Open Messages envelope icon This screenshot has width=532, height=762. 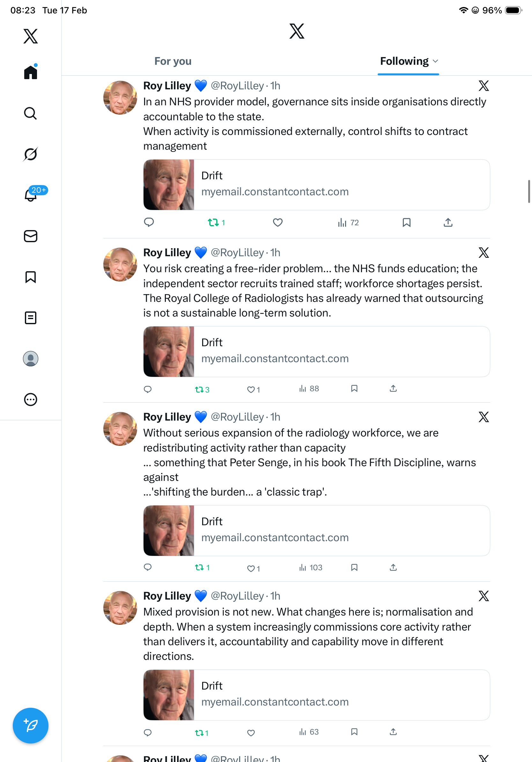click(x=31, y=236)
